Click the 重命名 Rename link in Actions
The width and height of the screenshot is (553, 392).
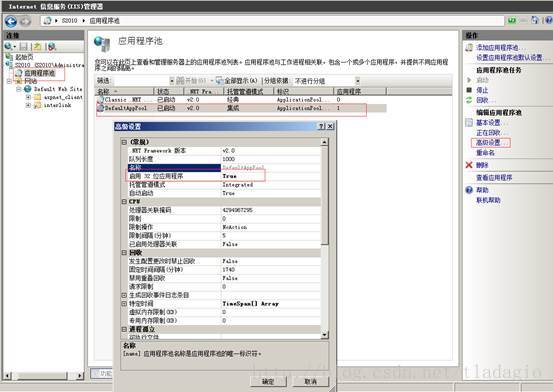[x=485, y=153]
